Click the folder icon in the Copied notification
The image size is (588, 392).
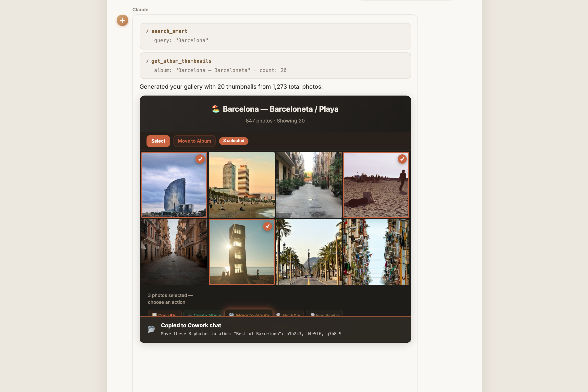151,329
